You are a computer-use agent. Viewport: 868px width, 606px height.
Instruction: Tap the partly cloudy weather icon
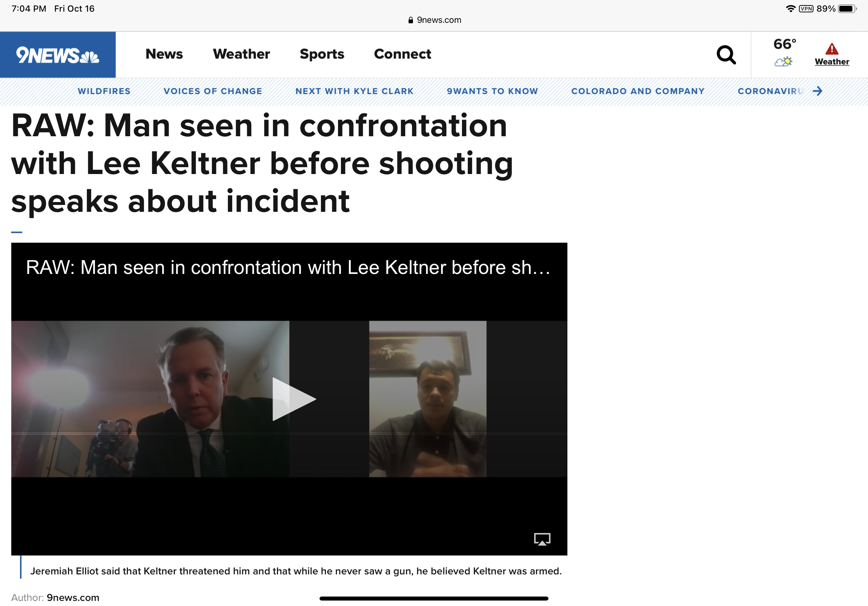[x=783, y=62]
